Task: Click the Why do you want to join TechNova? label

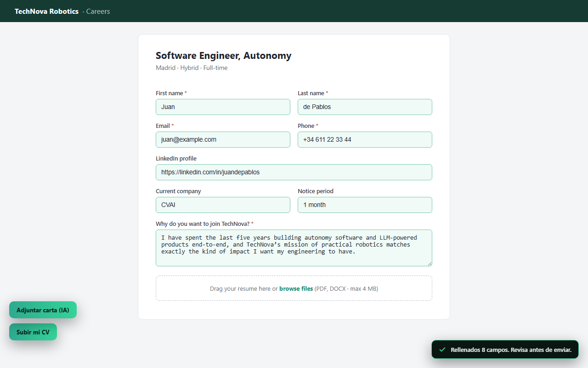Action: 204,224
